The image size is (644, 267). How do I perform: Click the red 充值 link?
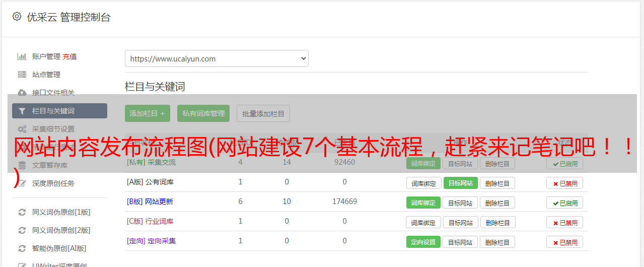pyautogui.click(x=70, y=56)
